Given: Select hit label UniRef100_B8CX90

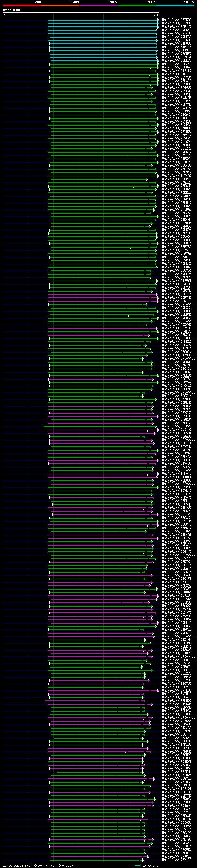Looking at the screenshot, I should coord(176,345).
